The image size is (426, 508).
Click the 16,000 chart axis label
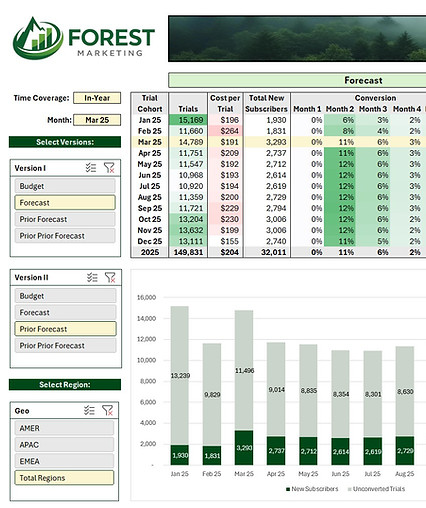(146, 297)
